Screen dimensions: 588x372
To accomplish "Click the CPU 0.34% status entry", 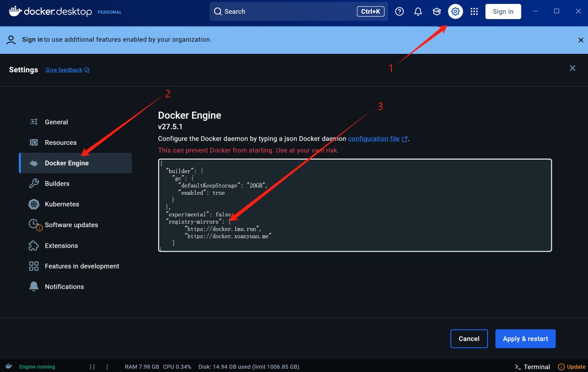I will point(177,367).
